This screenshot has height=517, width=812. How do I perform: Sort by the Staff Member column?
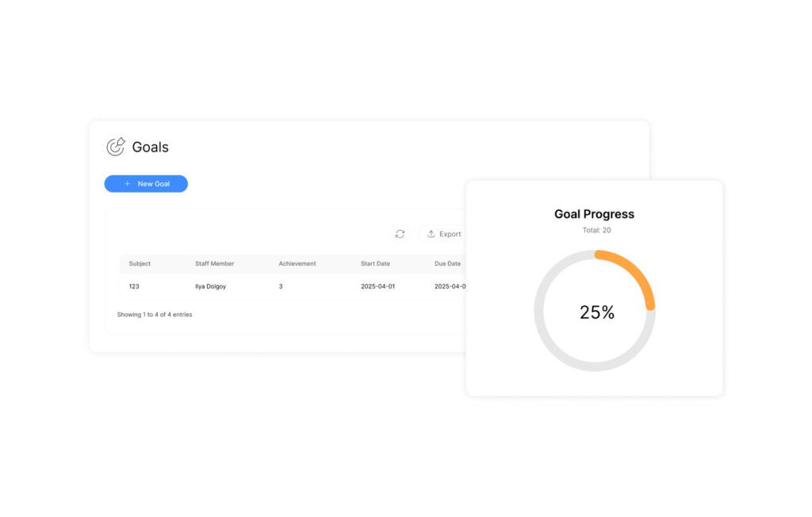(214, 263)
